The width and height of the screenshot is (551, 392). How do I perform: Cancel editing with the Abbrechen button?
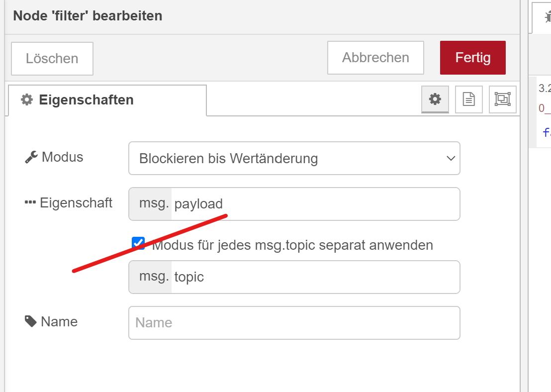click(x=375, y=58)
